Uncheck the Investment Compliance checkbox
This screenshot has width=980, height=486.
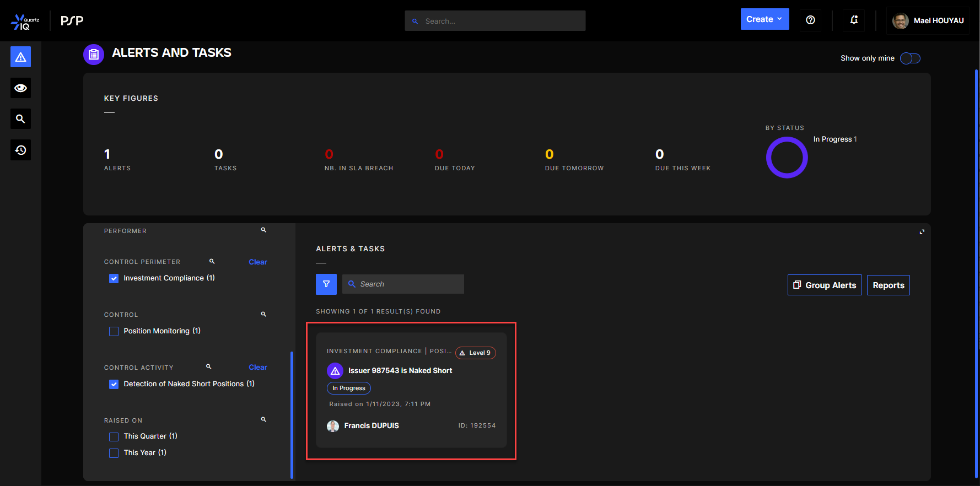tap(114, 279)
